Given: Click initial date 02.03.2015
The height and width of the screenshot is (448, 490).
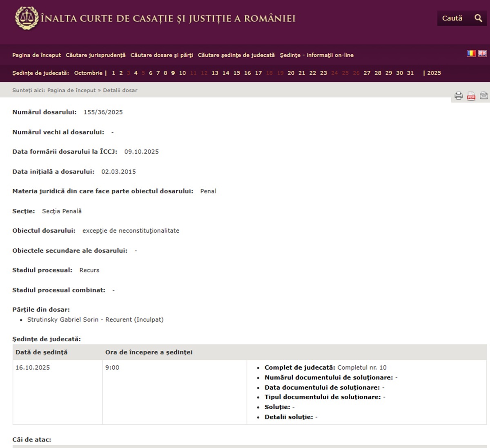Looking at the screenshot, I should pos(119,172).
